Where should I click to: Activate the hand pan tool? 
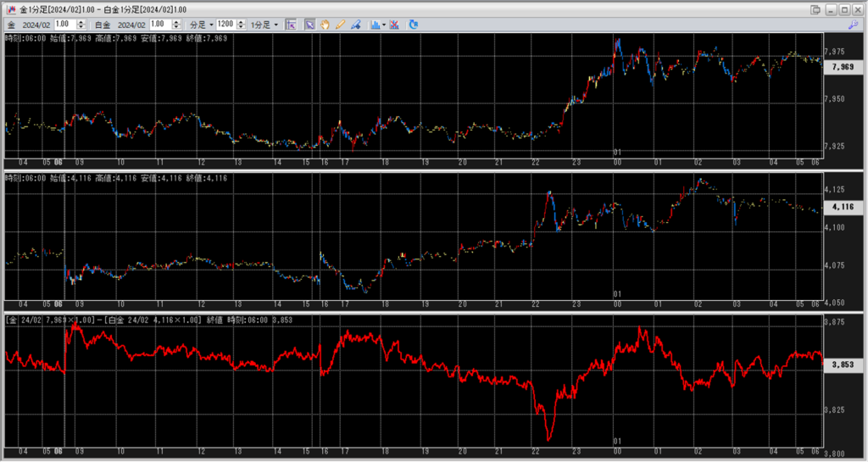(x=325, y=25)
